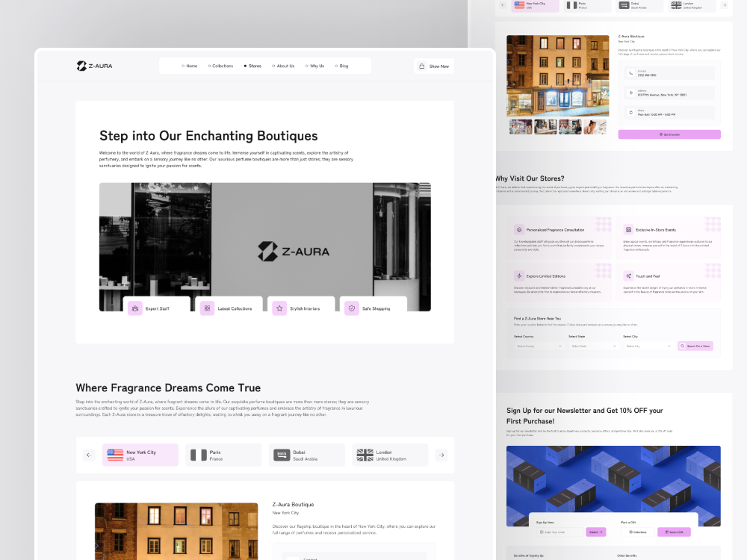Click the Latest Collections grid icon
The height and width of the screenshot is (560, 747).
207,308
